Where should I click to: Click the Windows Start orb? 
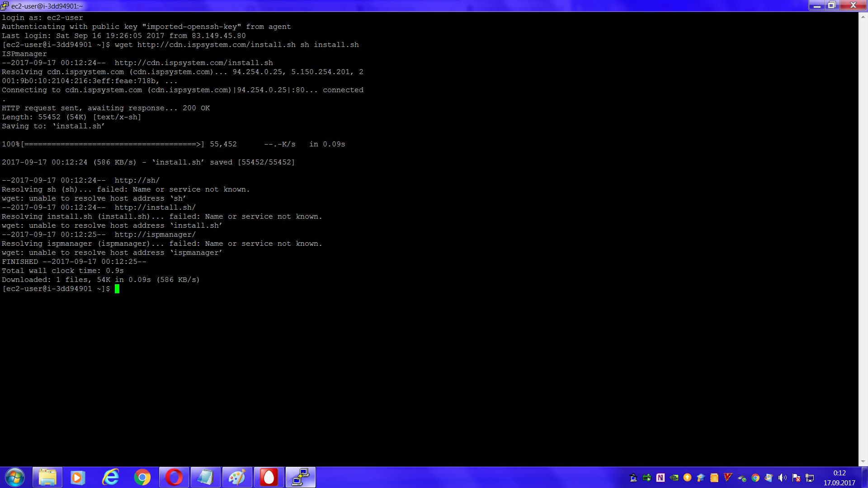point(15,477)
